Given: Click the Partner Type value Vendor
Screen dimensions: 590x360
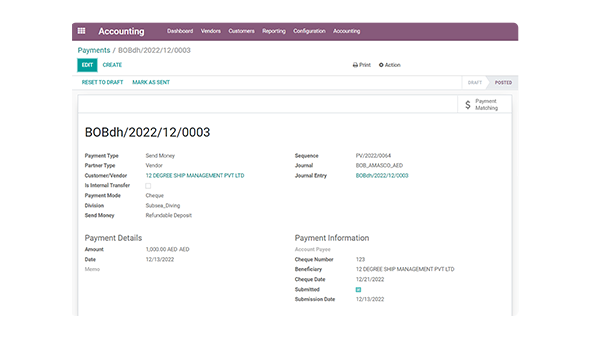Looking at the screenshot, I should pos(154,166).
